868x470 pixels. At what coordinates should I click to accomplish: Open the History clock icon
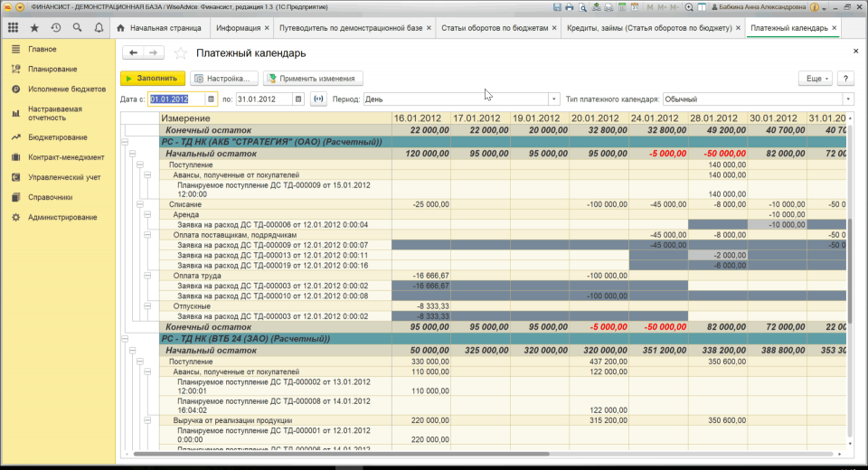(x=55, y=28)
